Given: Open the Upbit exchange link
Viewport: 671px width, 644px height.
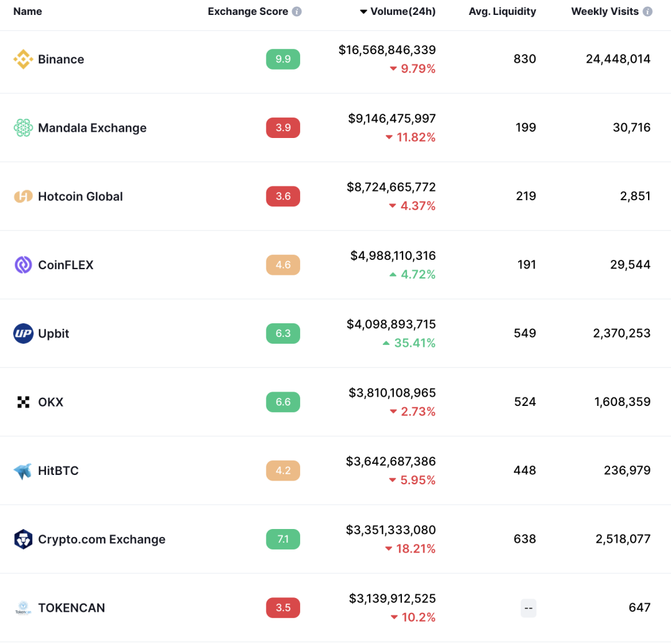Looking at the screenshot, I should 53,334.
